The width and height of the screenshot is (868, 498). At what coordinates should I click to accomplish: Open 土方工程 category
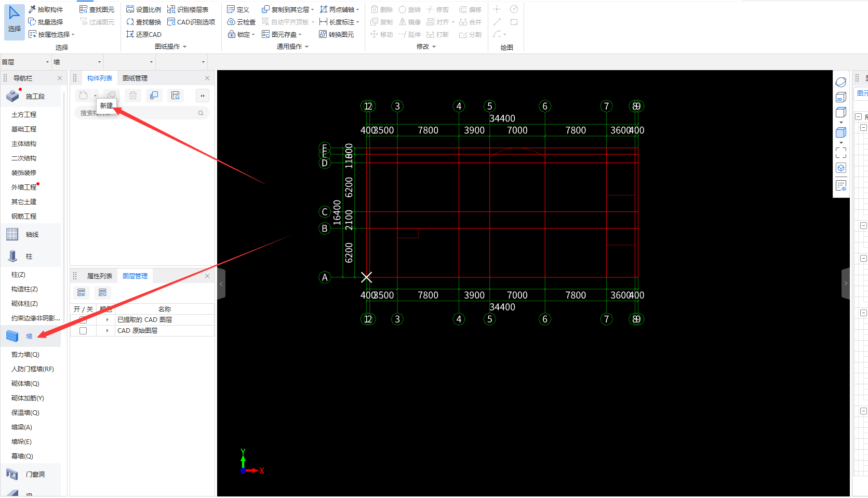[24, 115]
